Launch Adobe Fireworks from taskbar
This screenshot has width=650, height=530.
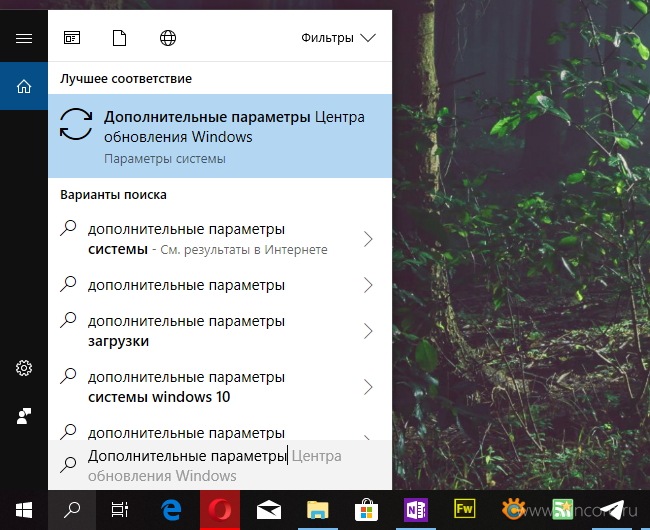[464, 509]
